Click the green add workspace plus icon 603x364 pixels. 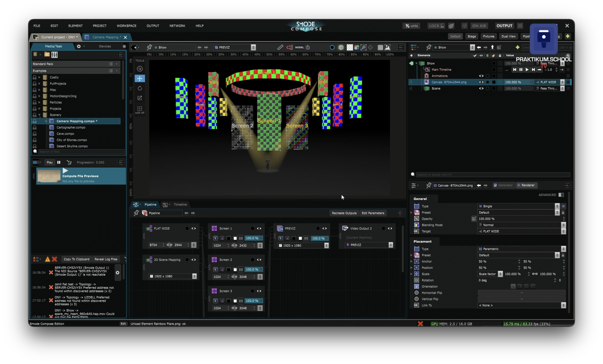[x=568, y=36]
